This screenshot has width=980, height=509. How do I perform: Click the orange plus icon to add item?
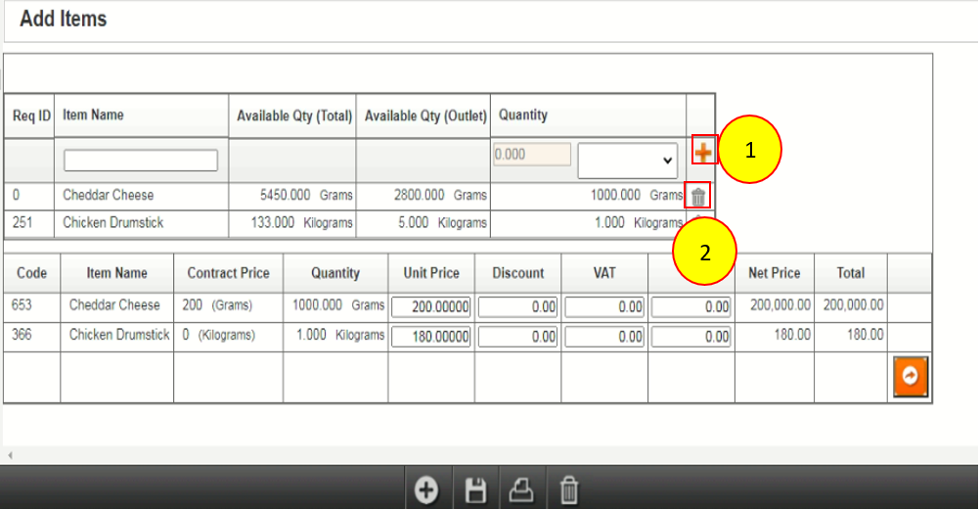click(702, 152)
